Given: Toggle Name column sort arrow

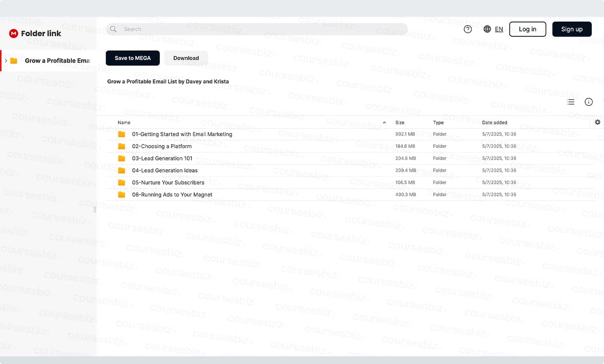Looking at the screenshot, I should [385, 122].
